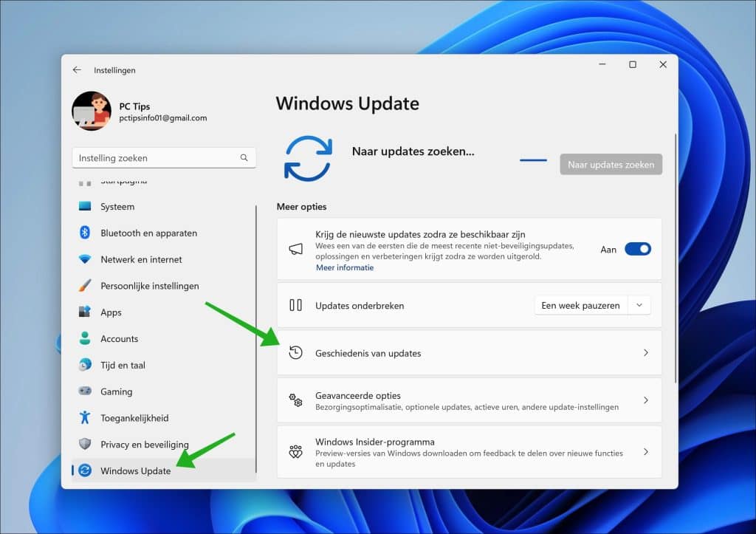Click the Naar updates zoeken button

(x=611, y=165)
